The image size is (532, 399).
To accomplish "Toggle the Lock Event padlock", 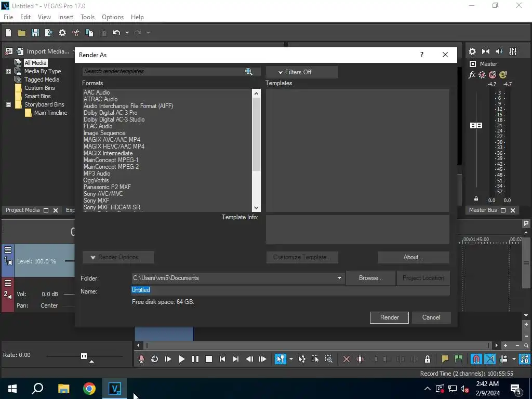I will point(428,359).
